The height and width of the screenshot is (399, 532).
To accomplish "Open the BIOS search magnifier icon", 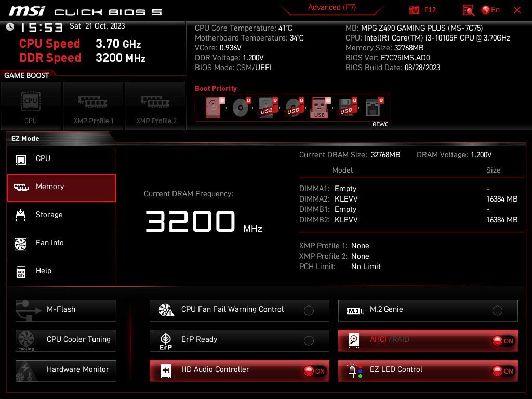I will coord(468,10).
